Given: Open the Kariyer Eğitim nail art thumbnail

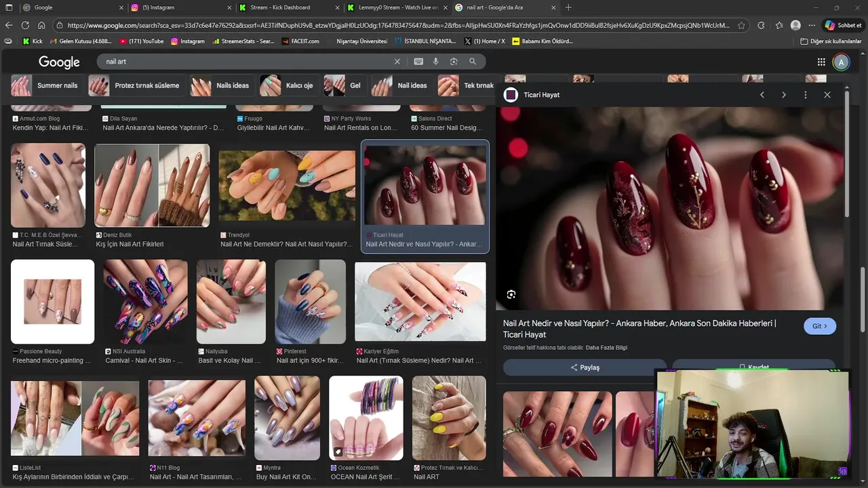Looking at the screenshot, I should (x=420, y=301).
